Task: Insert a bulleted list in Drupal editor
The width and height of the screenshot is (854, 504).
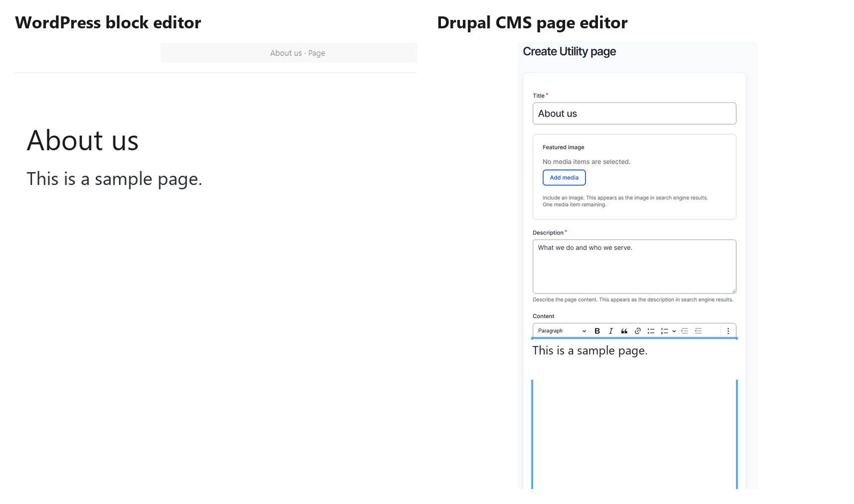Action: click(x=651, y=331)
